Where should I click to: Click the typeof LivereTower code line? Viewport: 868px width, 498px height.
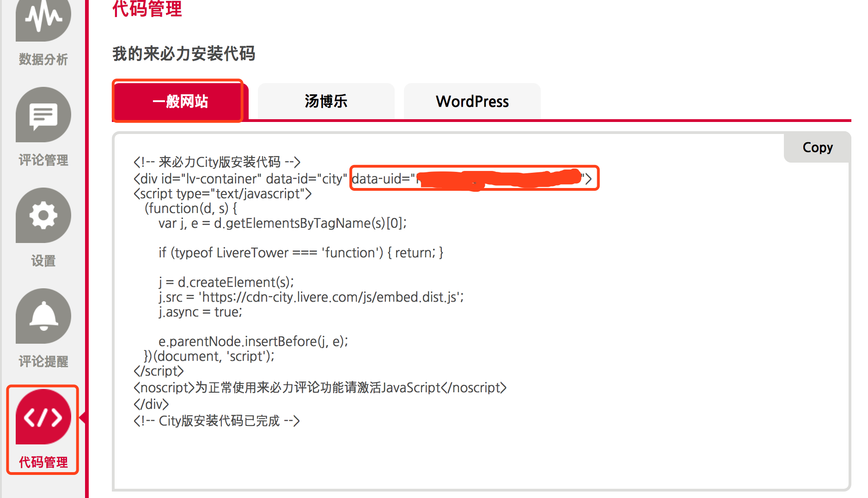click(301, 253)
